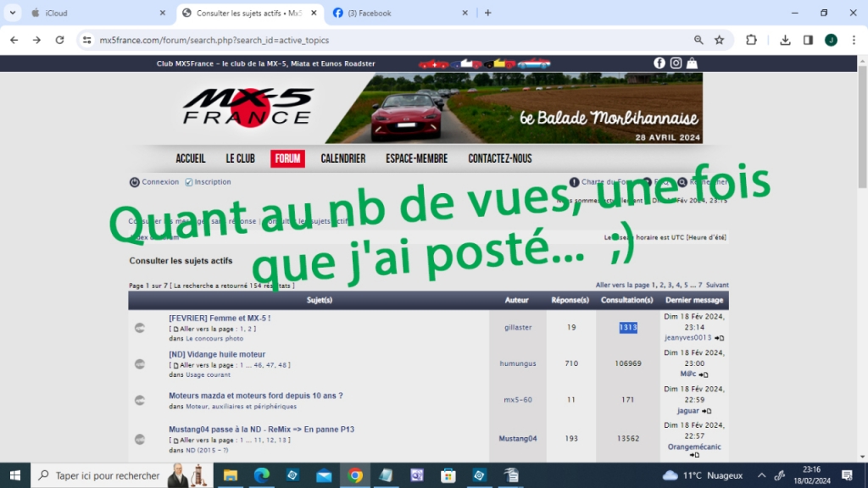Go to page 48 of Vidange huile topic

click(x=281, y=365)
